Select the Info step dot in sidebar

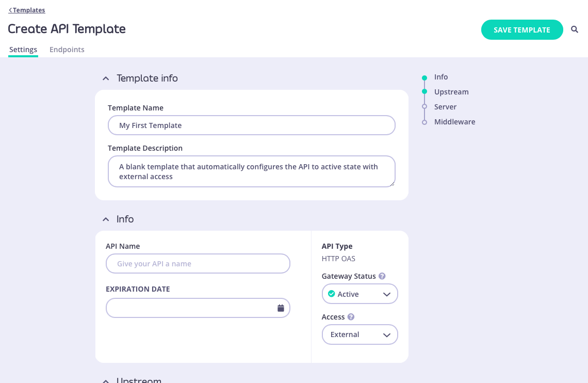pyautogui.click(x=424, y=76)
